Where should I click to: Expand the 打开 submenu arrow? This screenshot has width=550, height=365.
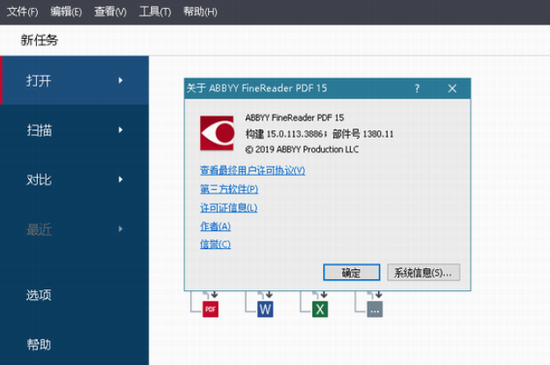coord(120,80)
